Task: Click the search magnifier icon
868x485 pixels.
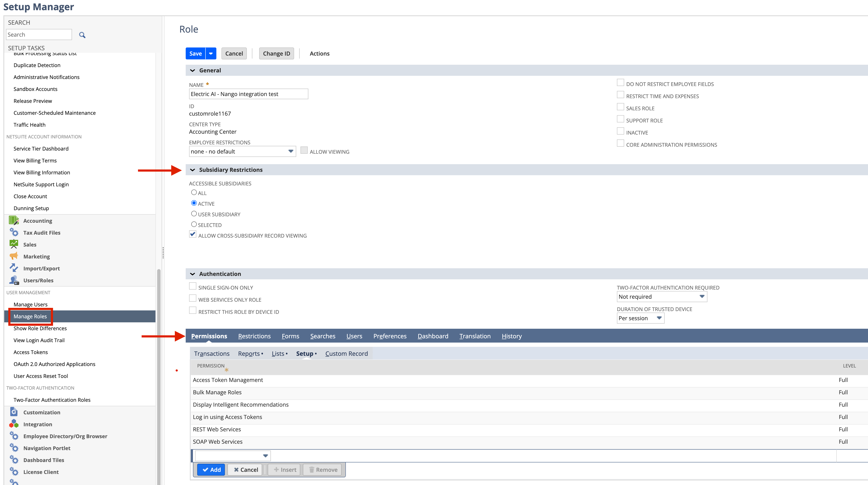Action: [82, 35]
